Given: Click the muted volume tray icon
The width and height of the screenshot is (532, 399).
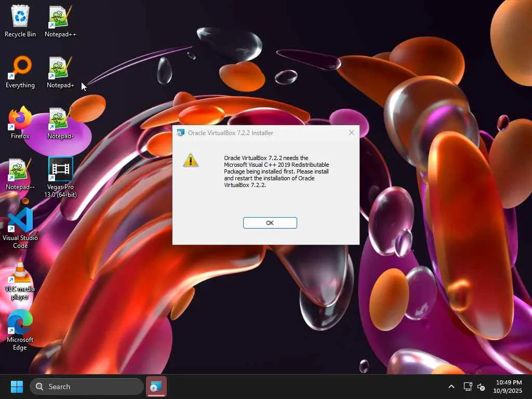Looking at the screenshot, I should [481, 387].
